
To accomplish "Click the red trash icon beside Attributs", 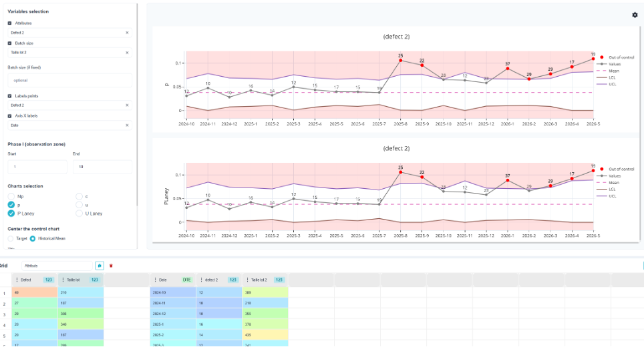I will pos(111,266).
